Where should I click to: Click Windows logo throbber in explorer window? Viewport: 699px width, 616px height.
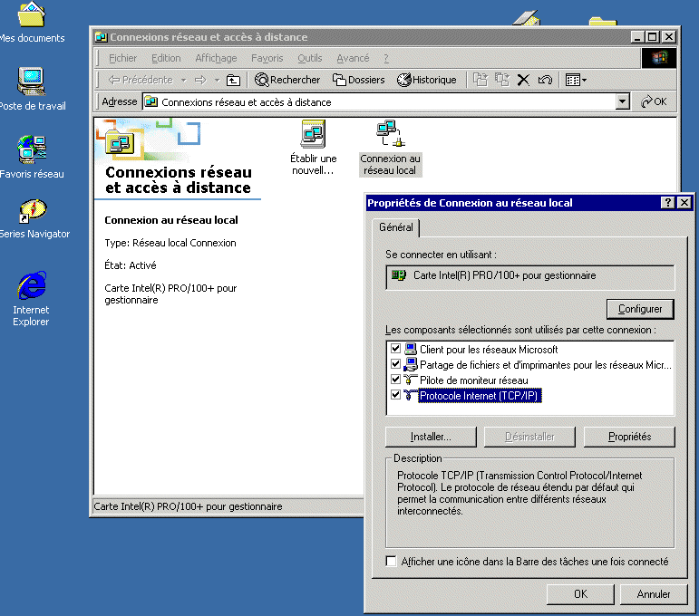click(659, 58)
